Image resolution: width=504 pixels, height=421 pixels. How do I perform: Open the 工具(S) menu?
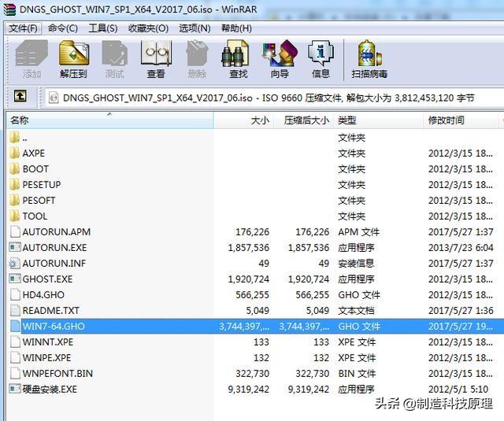(x=103, y=28)
